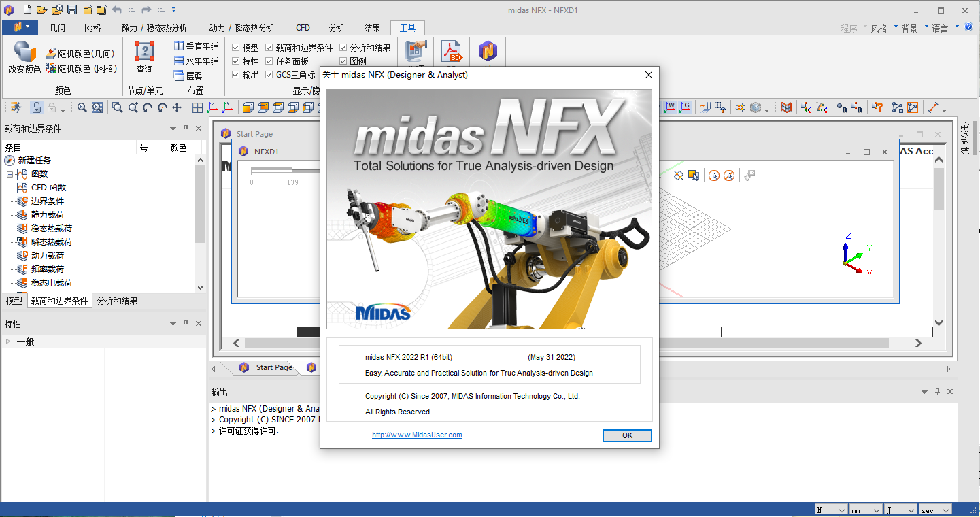Click the 改变颜色 sphere-and-cube icon
Screen dimensions: 980x517
pyautogui.click(x=24, y=52)
